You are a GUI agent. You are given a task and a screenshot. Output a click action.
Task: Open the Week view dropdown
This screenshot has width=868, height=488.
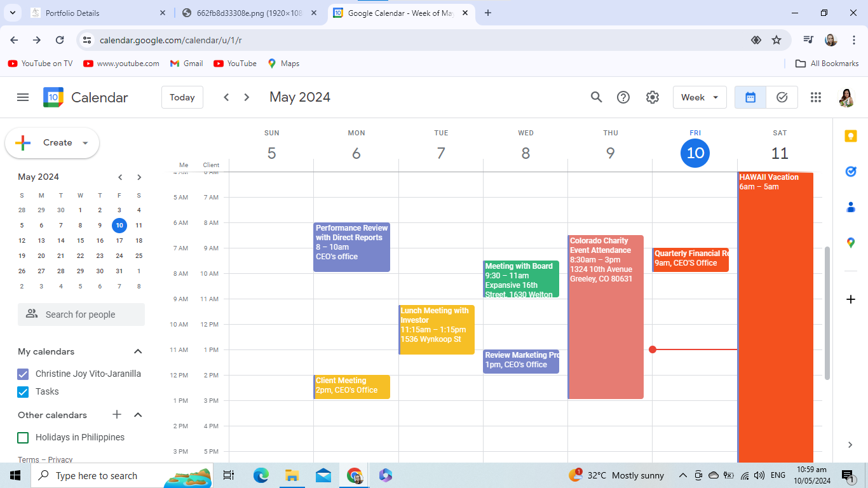click(x=700, y=97)
